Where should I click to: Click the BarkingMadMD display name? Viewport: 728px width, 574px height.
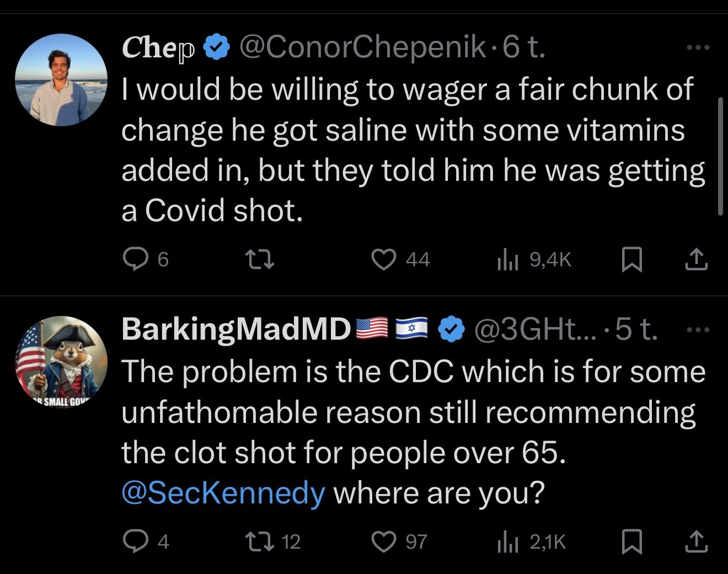click(x=235, y=329)
